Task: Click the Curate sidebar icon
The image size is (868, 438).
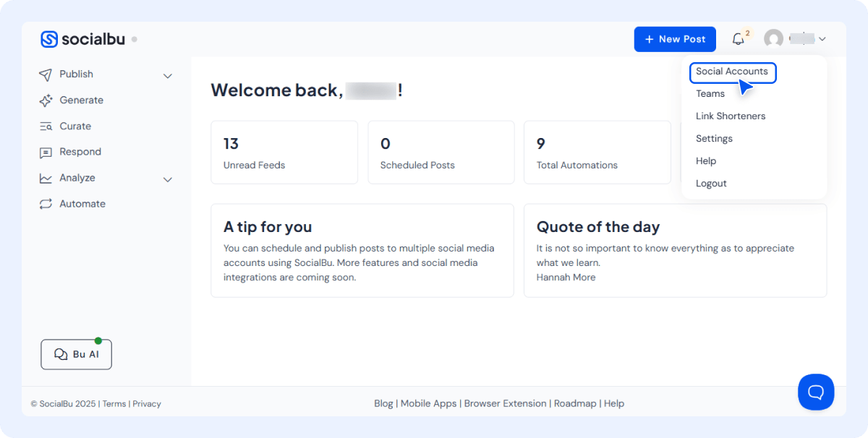Action: tap(46, 126)
